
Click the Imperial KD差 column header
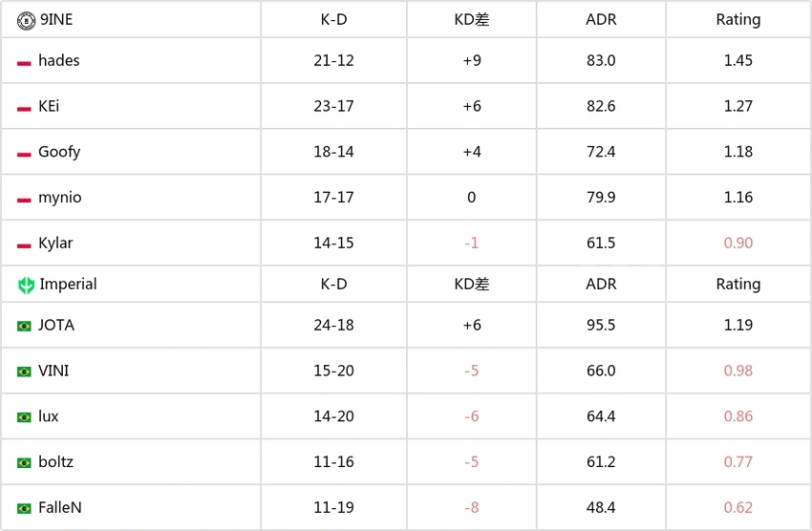[x=472, y=285]
